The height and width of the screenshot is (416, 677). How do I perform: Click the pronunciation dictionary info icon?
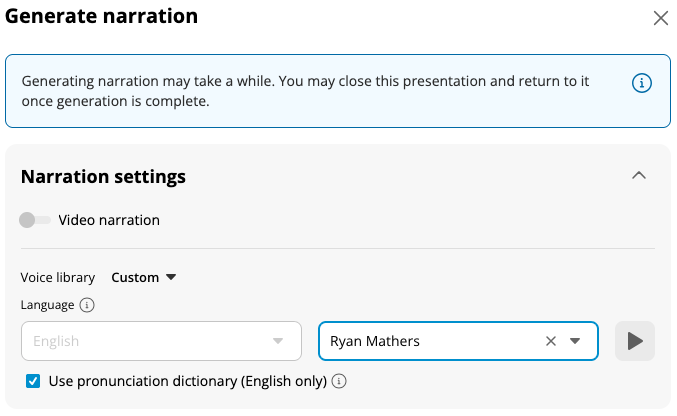coord(339,381)
